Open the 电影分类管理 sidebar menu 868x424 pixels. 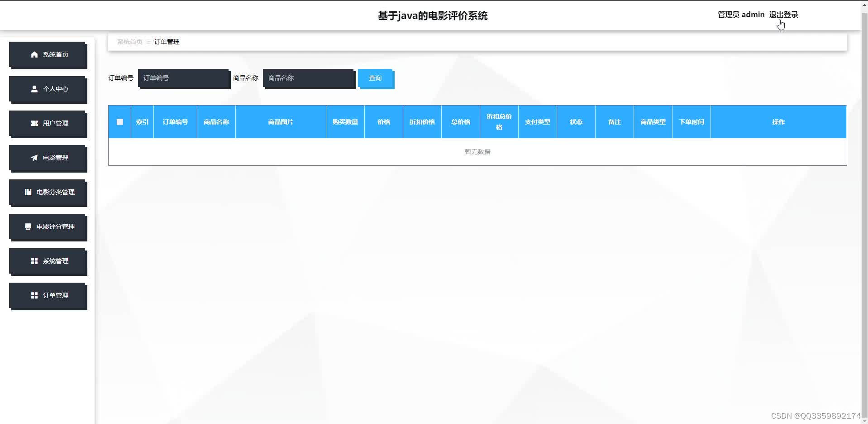(x=48, y=192)
